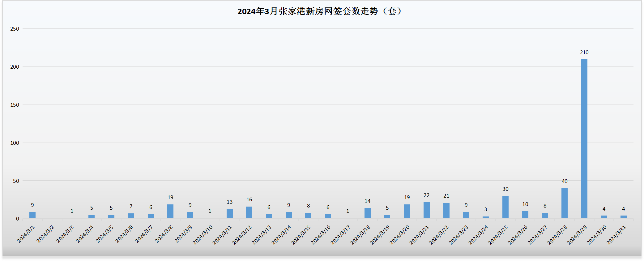
Task: Click x-axis date label 2024/3/26
Action: (x=518, y=235)
